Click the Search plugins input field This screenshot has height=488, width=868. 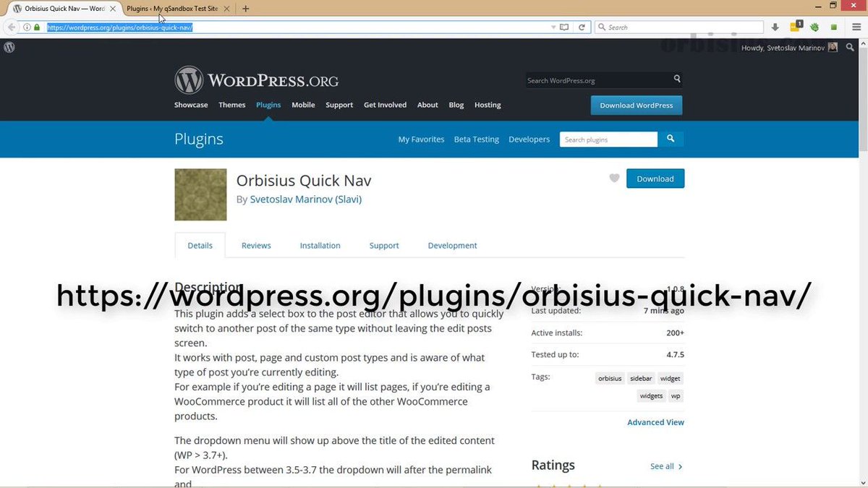[x=608, y=140]
